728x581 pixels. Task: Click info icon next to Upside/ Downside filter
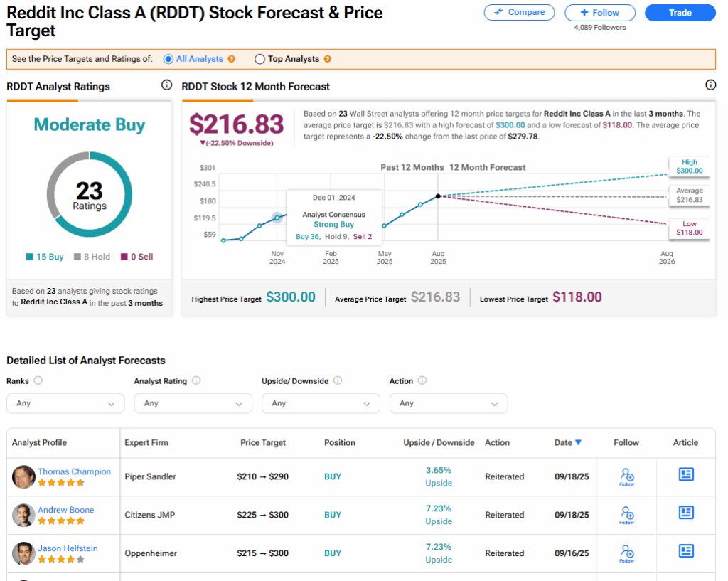pyautogui.click(x=338, y=380)
